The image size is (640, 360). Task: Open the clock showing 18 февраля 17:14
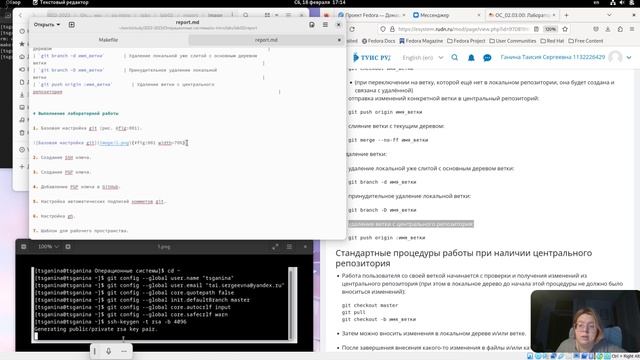click(x=319, y=2)
